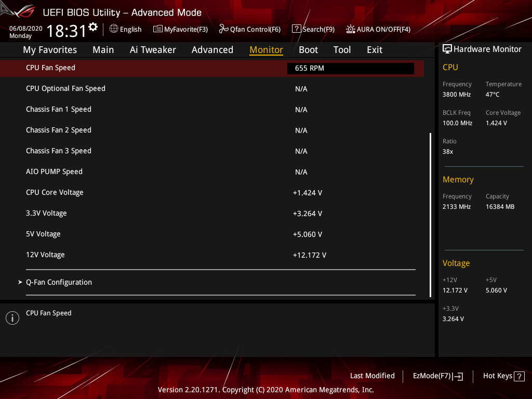The height and width of the screenshot is (399, 532).
Task: Select Chassis Fan 2 Speed row
Action: [212, 130]
